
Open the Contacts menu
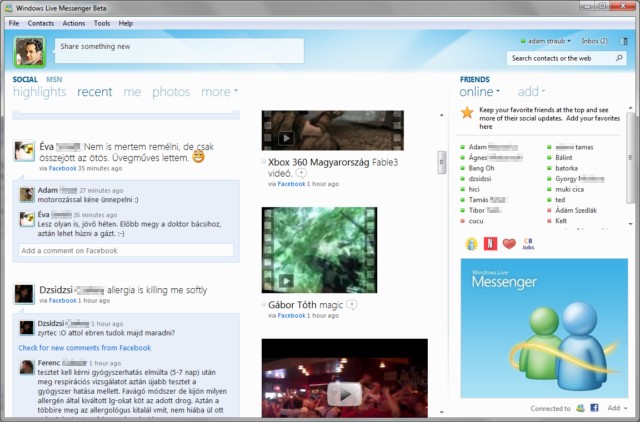click(41, 23)
